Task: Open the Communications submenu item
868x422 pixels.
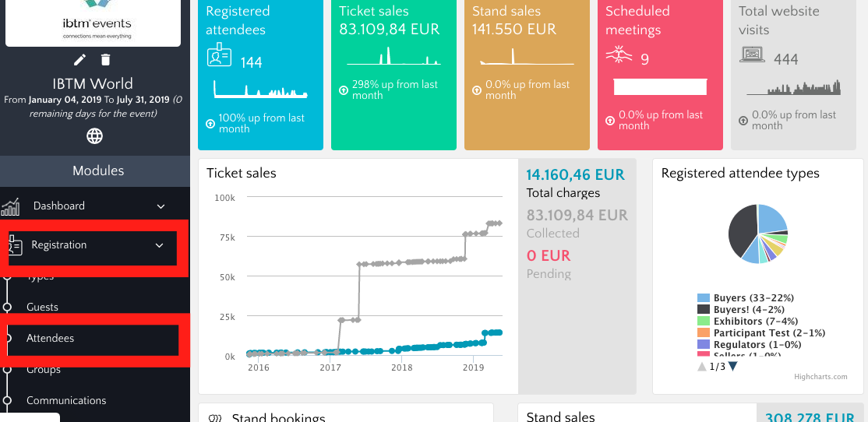Action: pyautogui.click(x=66, y=400)
